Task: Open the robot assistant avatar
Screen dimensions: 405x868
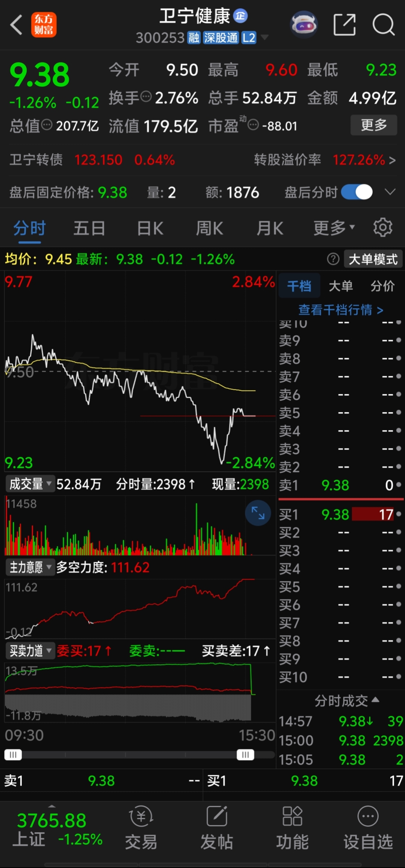Action: pos(304,24)
